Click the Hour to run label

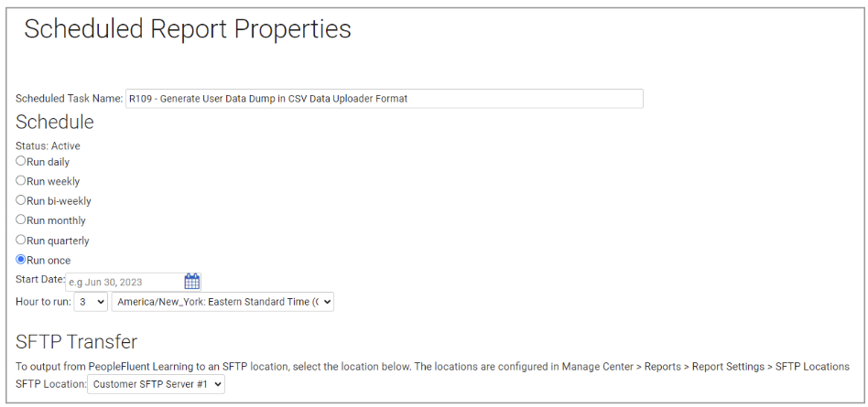[43, 302]
